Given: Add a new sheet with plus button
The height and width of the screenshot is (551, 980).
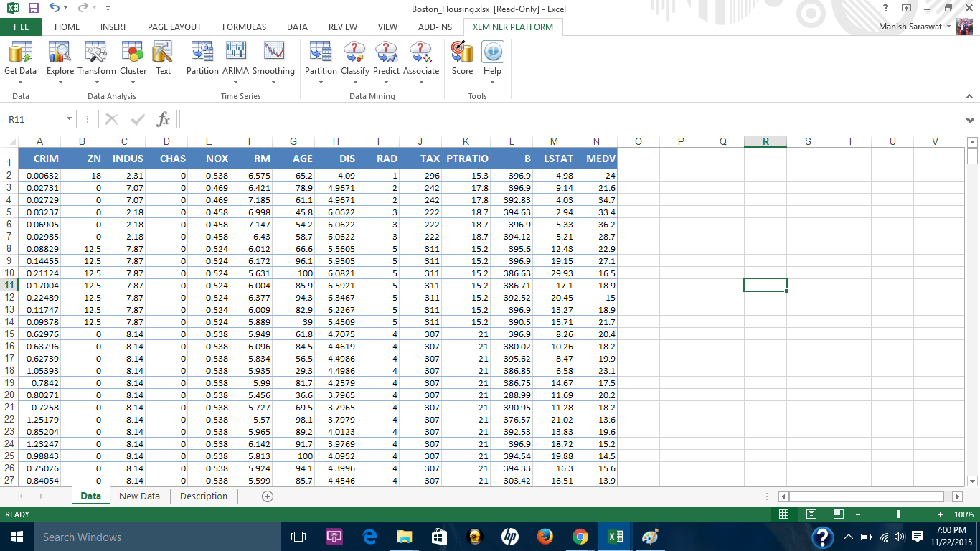Looking at the screenshot, I should point(268,496).
